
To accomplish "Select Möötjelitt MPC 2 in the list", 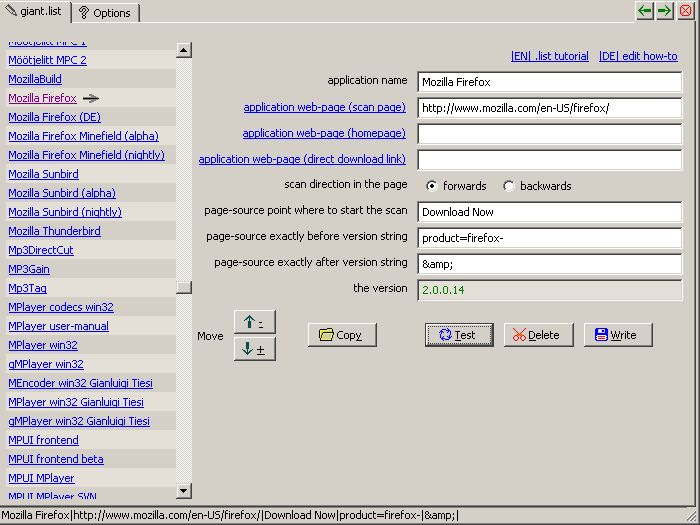I will [x=47, y=60].
